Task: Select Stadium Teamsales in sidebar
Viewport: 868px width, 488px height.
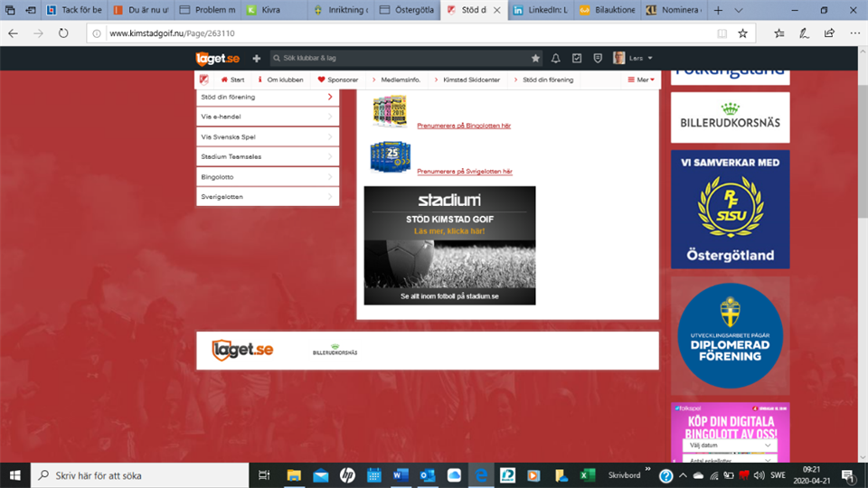Action: [x=267, y=156]
